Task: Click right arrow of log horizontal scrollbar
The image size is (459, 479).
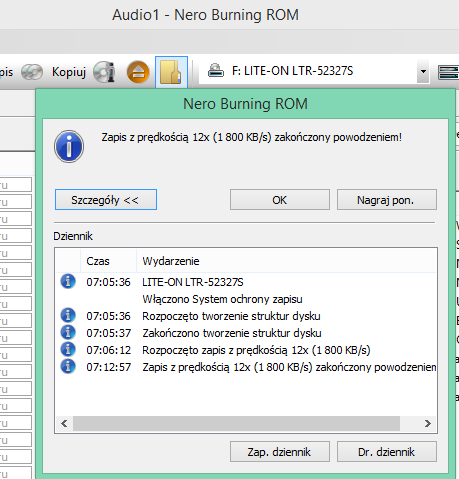Action: 428,423
